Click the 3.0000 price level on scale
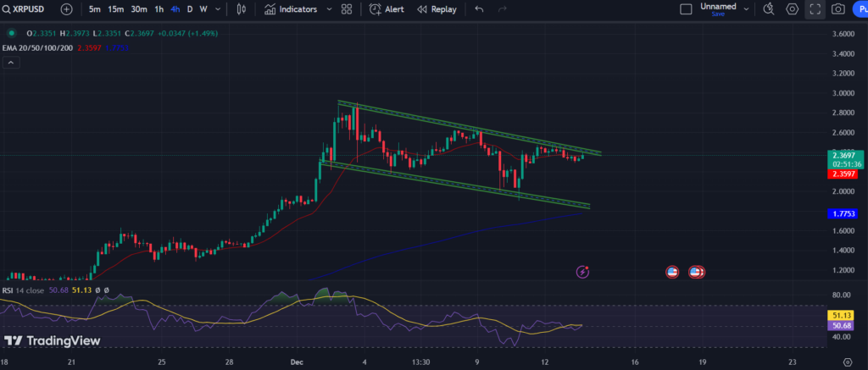 pyautogui.click(x=843, y=93)
